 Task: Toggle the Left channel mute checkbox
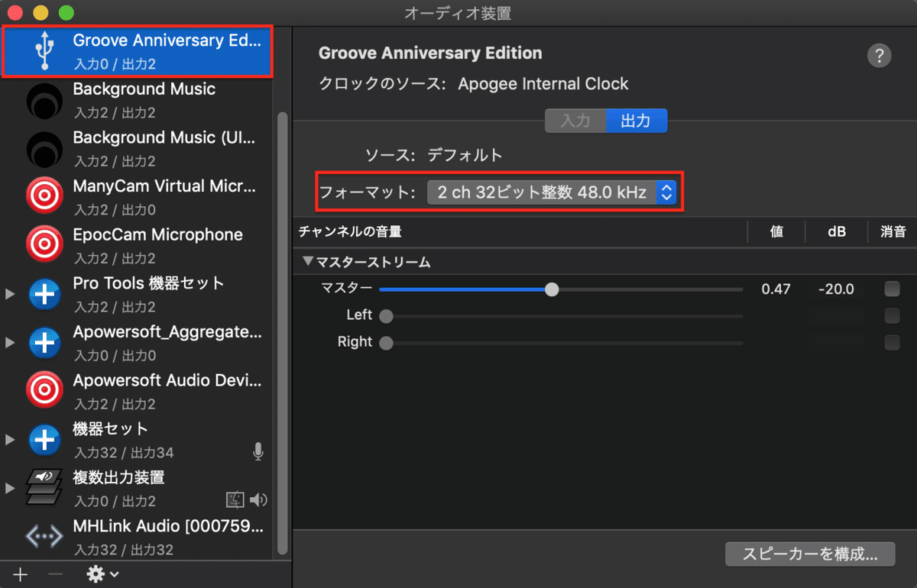point(892,315)
